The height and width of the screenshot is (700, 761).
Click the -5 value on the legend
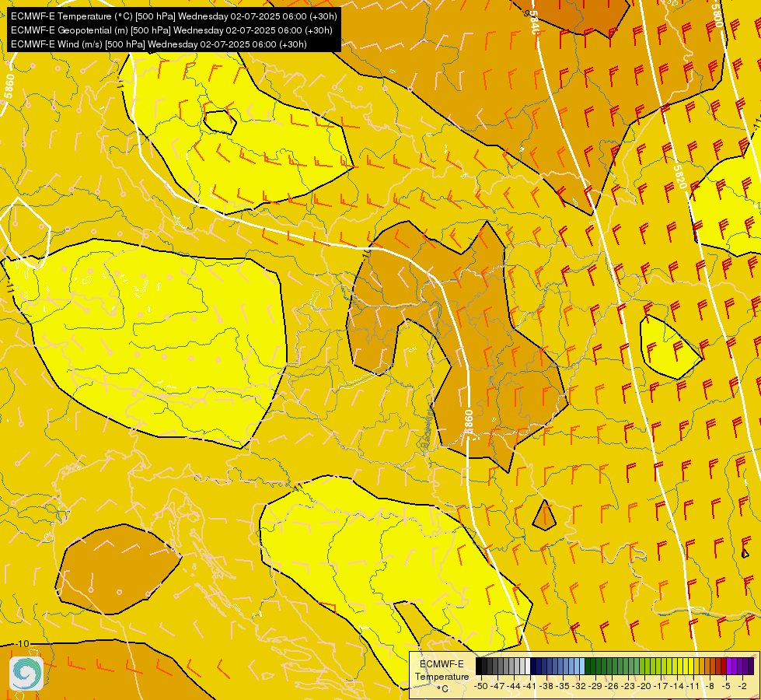point(725,686)
